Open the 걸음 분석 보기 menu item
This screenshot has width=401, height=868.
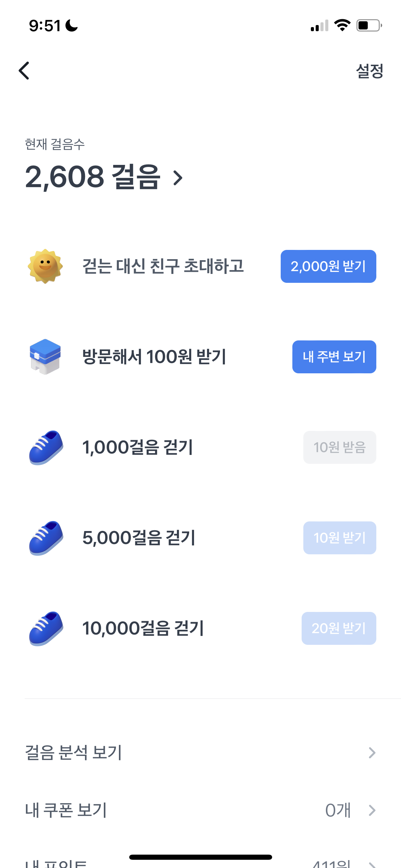coord(74,753)
